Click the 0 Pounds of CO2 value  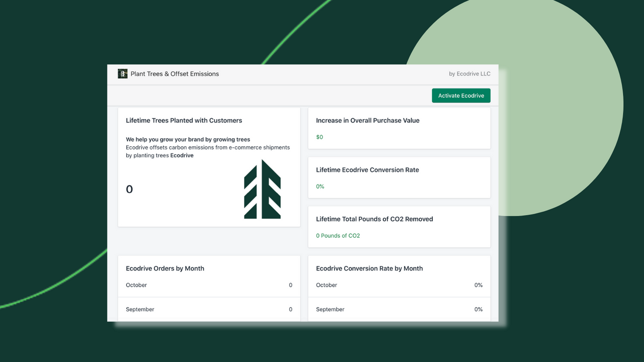point(338,235)
